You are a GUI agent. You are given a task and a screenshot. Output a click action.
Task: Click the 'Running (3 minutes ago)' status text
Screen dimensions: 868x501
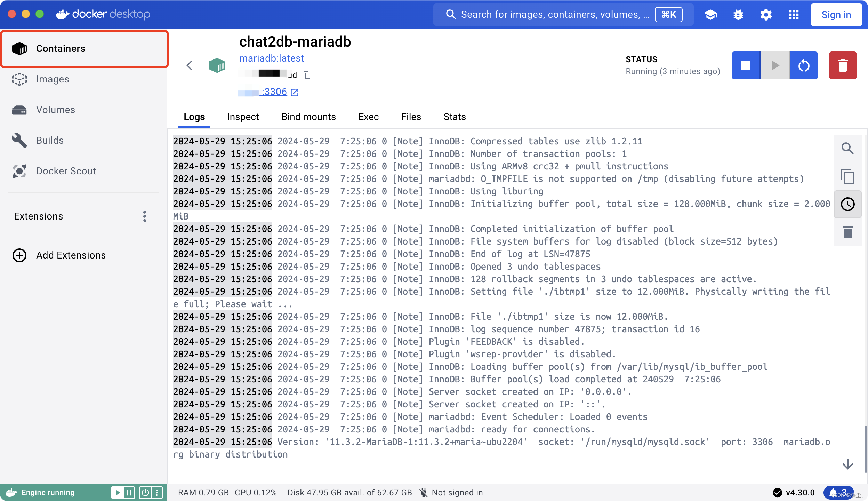click(673, 71)
